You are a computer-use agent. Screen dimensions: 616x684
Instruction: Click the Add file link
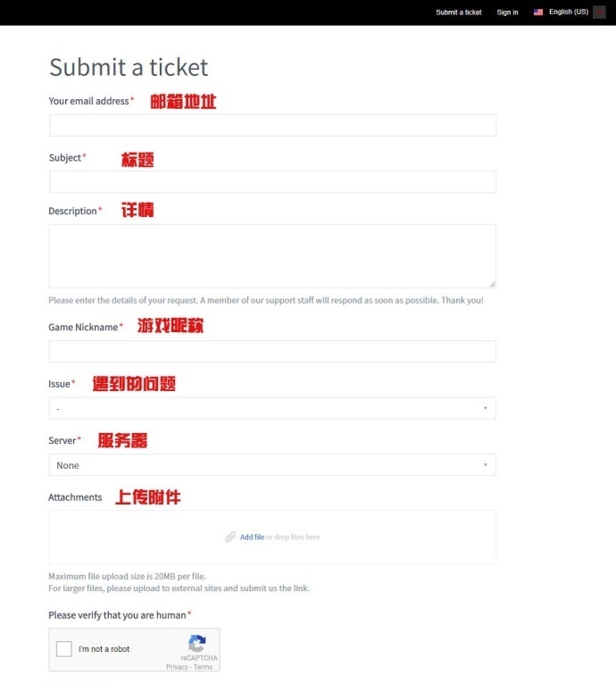pyautogui.click(x=252, y=538)
